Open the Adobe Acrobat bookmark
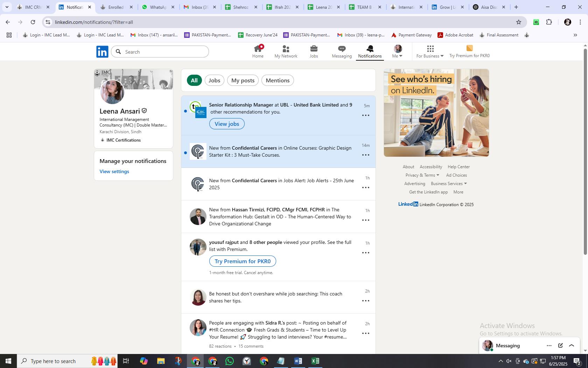The width and height of the screenshot is (588, 368). pyautogui.click(x=455, y=35)
